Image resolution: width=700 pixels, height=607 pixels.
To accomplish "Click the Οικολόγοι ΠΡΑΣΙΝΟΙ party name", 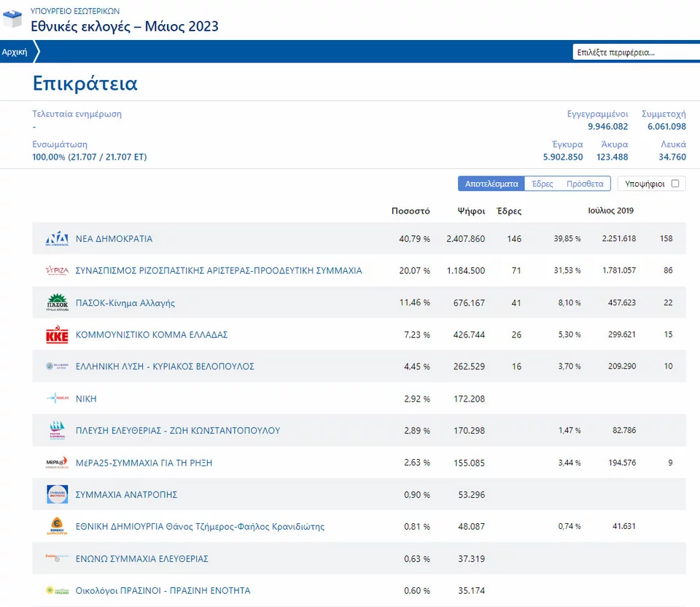I will 163,591.
